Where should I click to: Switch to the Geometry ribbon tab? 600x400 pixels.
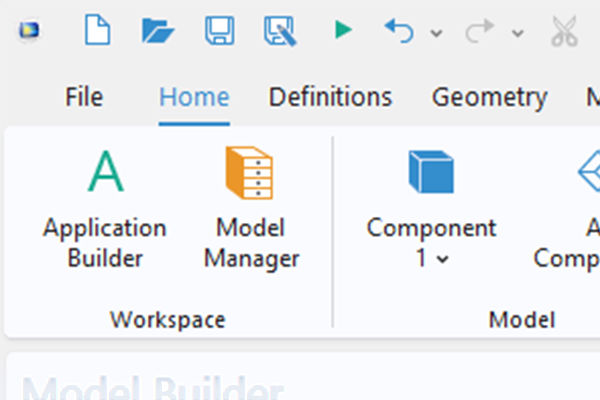489,97
